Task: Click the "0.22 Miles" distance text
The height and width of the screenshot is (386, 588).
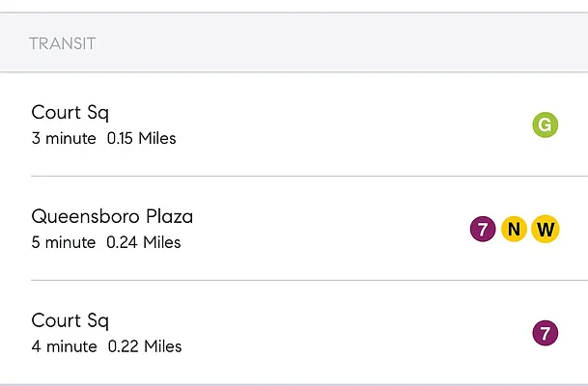Action: point(145,346)
